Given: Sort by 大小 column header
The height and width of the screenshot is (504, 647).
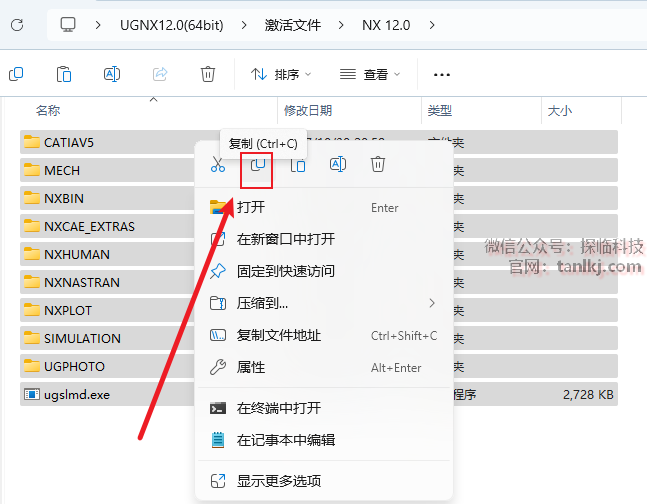Looking at the screenshot, I should (560, 111).
